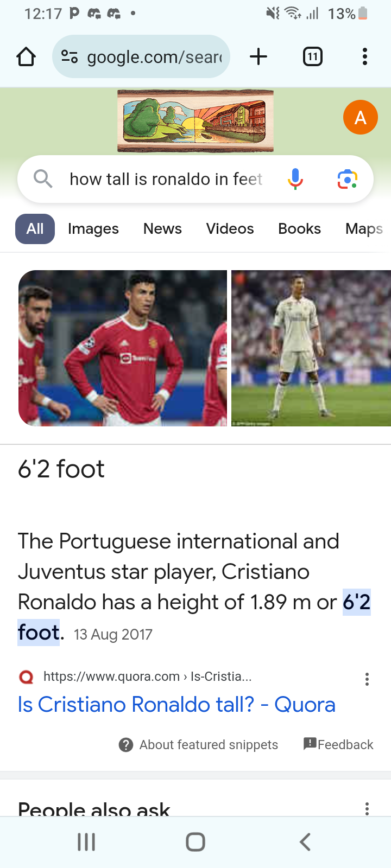391x868 pixels.
Task: Start voice search with microphone icon
Action: tap(295, 179)
